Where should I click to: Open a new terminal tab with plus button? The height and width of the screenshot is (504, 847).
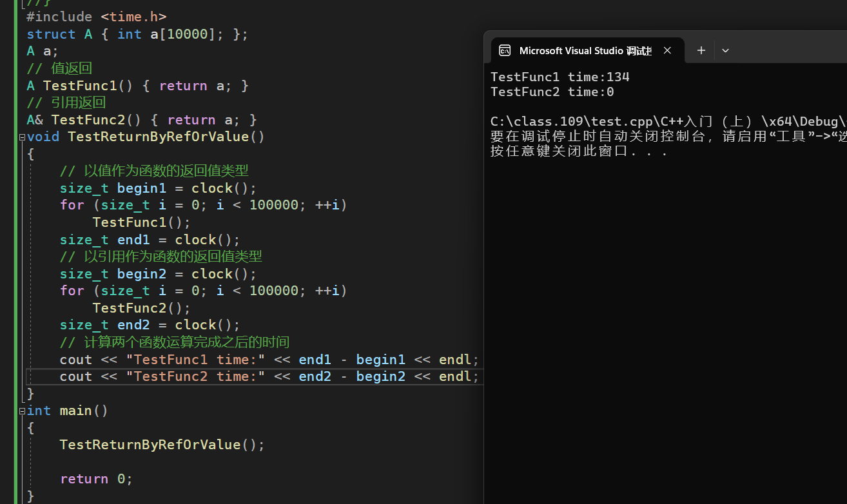point(701,50)
